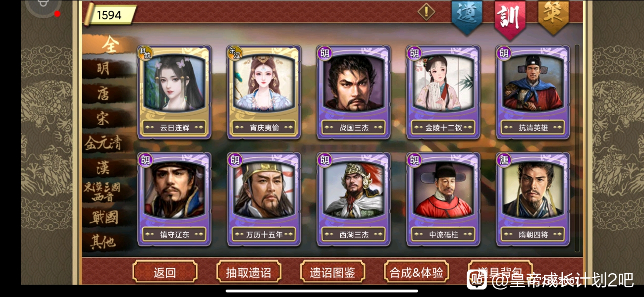Open the blue 遗 banner icon
Viewport: 644px width, 297px height.
point(467,16)
